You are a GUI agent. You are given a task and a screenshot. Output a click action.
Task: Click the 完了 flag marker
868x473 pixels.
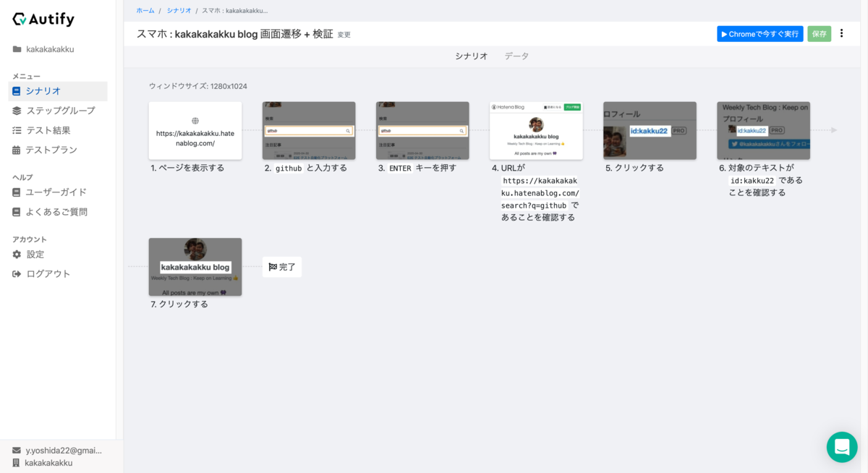[282, 267]
